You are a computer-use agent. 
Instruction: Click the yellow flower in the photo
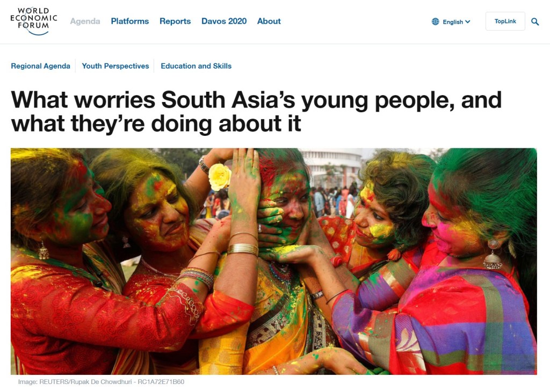[220, 177]
